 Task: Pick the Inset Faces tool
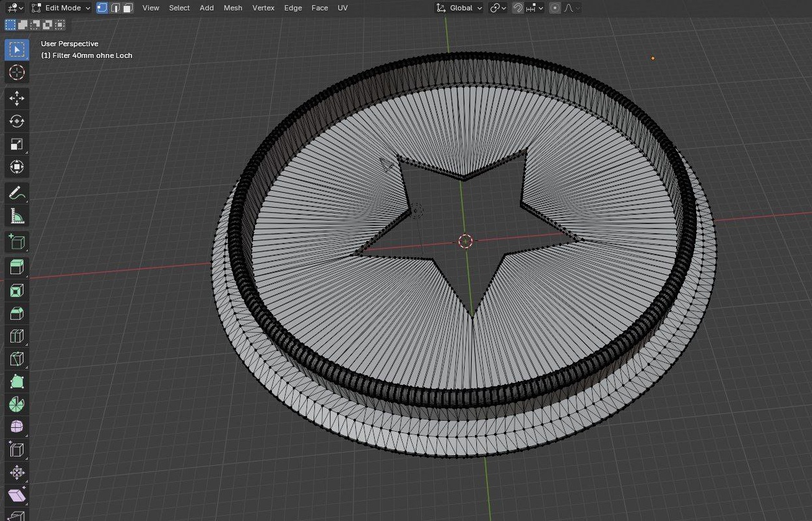(x=17, y=291)
